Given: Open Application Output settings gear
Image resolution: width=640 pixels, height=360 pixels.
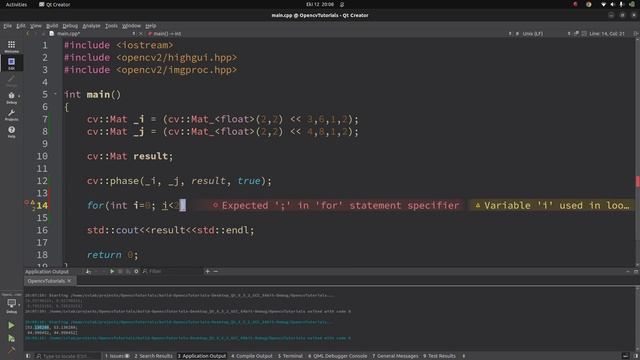Looking at the screenshot, I should point(136,271).
